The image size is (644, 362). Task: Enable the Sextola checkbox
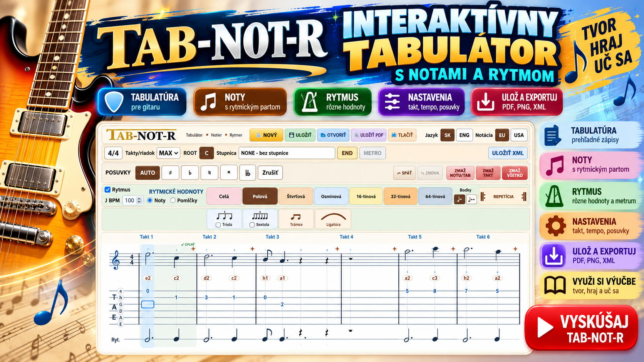[252, 225]
